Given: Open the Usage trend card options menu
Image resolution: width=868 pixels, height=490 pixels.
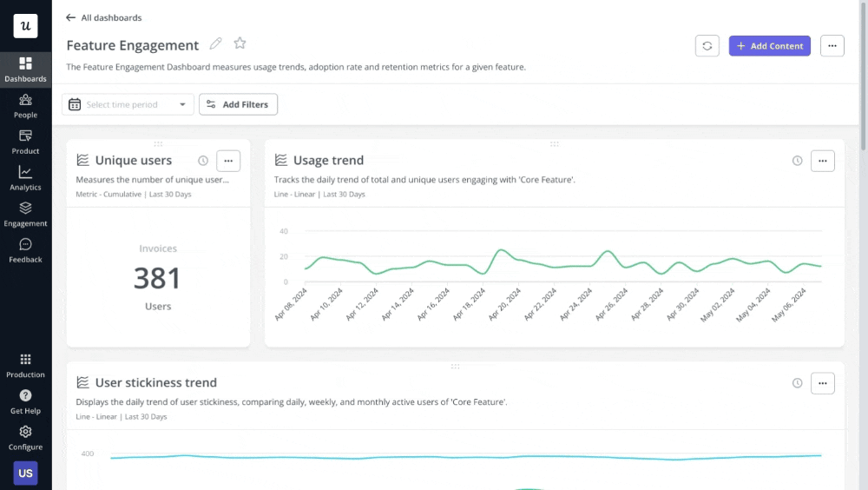Looking at the screenshot, I should coord(822,161).
